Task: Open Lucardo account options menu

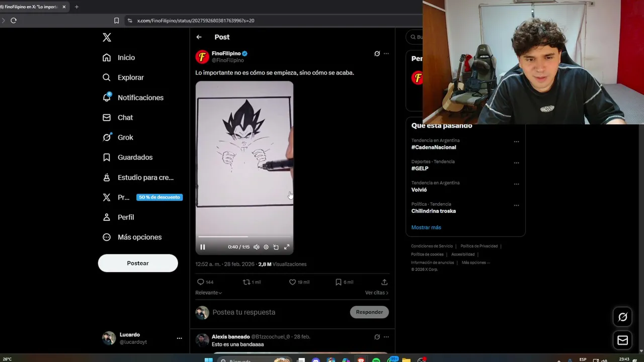Action: (x=179, y=338)
